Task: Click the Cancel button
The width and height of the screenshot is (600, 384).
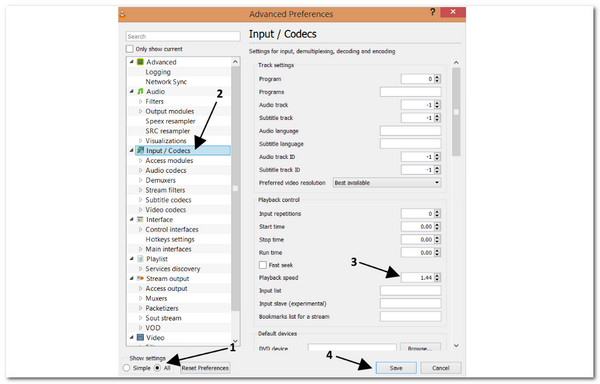Action: [x=441, y=368]
